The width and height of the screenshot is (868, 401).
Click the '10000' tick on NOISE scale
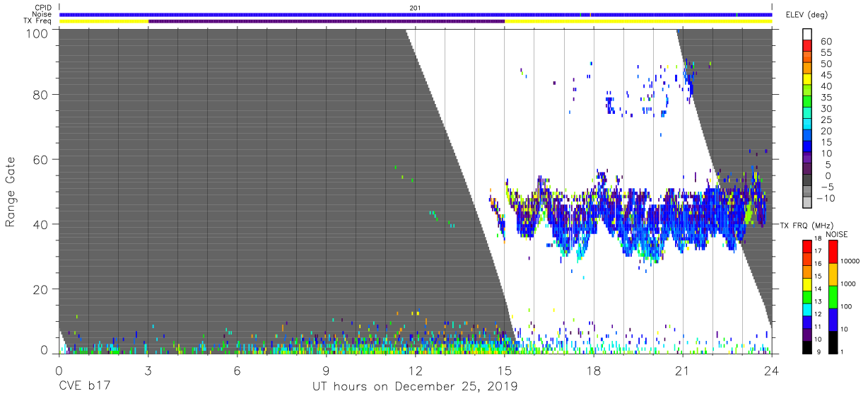849,262
